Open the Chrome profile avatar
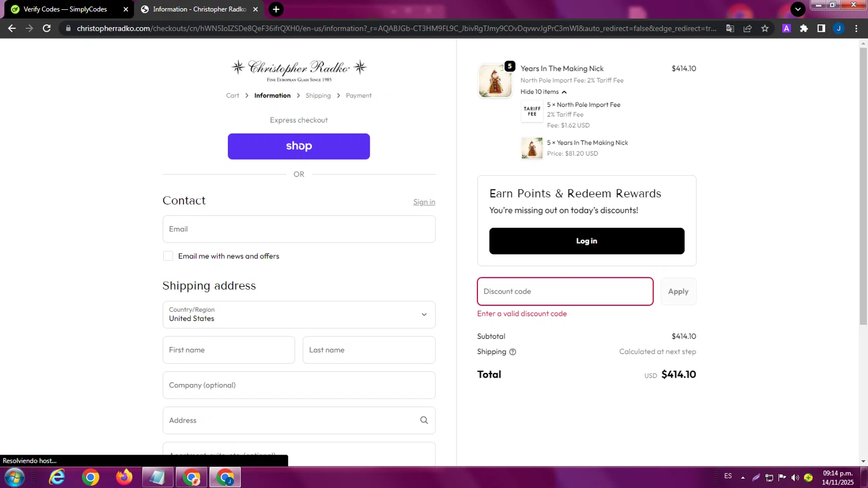The width and height of the screenshot is (868, 488). click(838, 28)
